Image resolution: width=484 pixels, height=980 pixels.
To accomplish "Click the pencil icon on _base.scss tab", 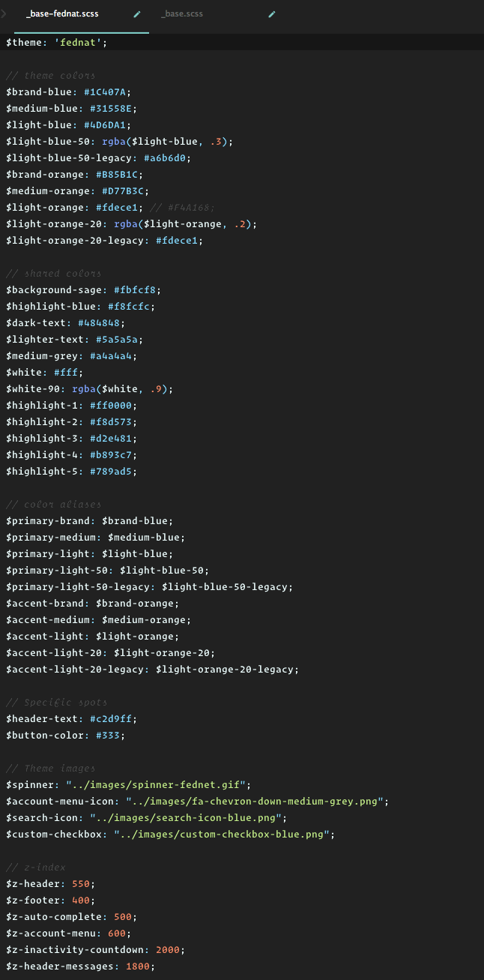I will point(272,13).
